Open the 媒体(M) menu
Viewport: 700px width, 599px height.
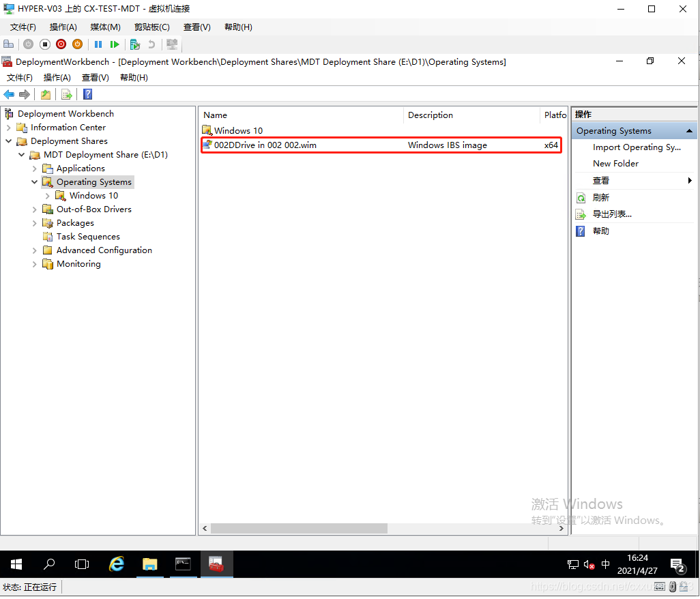click(x=105, y=27)
